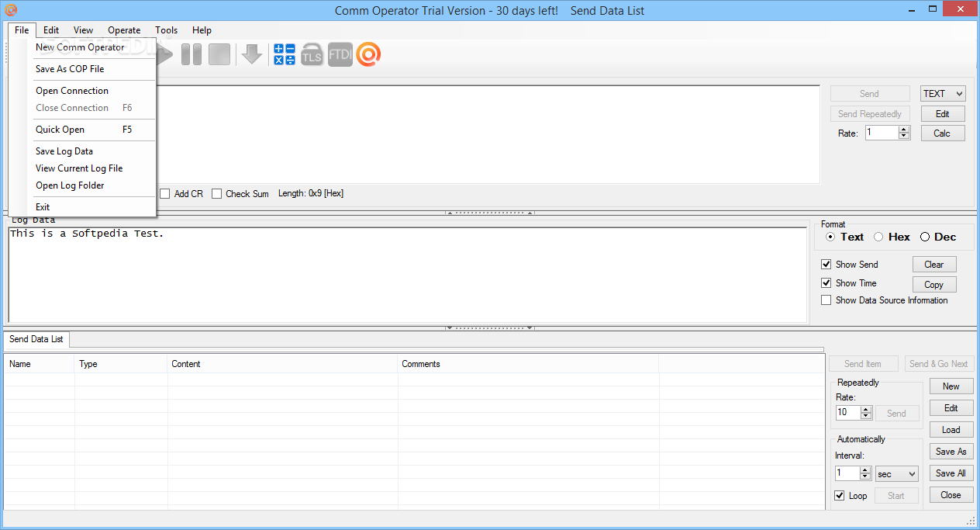Click the Name column header
Image resolution: width=980 pixels, height=530 pixels.
coord(40,364)
